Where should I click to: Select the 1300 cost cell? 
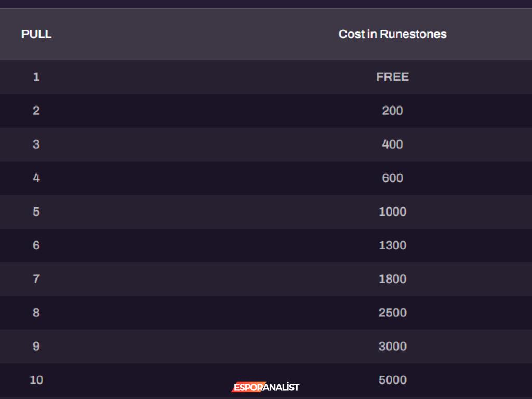point(392,245)
